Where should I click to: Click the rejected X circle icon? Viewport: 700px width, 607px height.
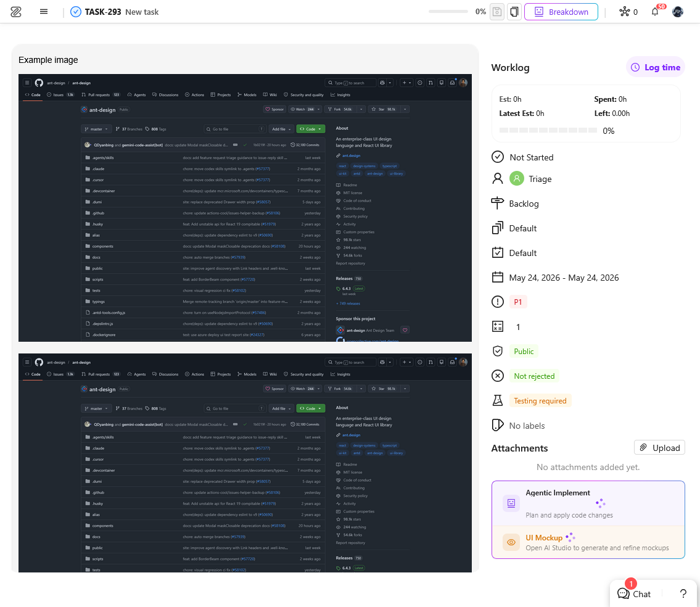[497, 376]
